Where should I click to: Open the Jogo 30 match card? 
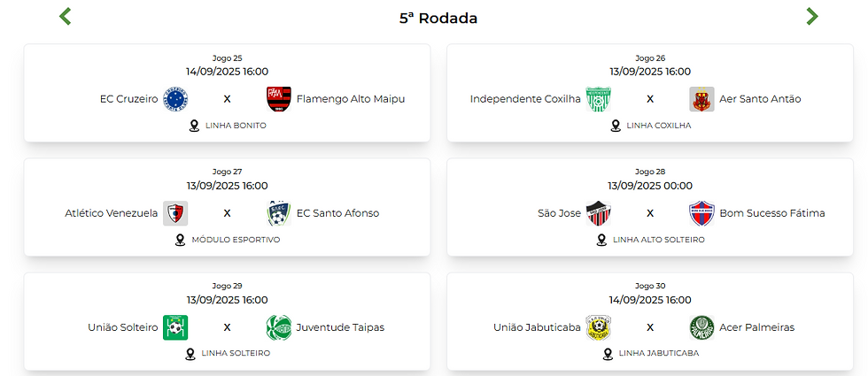pyautogui.click(x=650, y=321)
